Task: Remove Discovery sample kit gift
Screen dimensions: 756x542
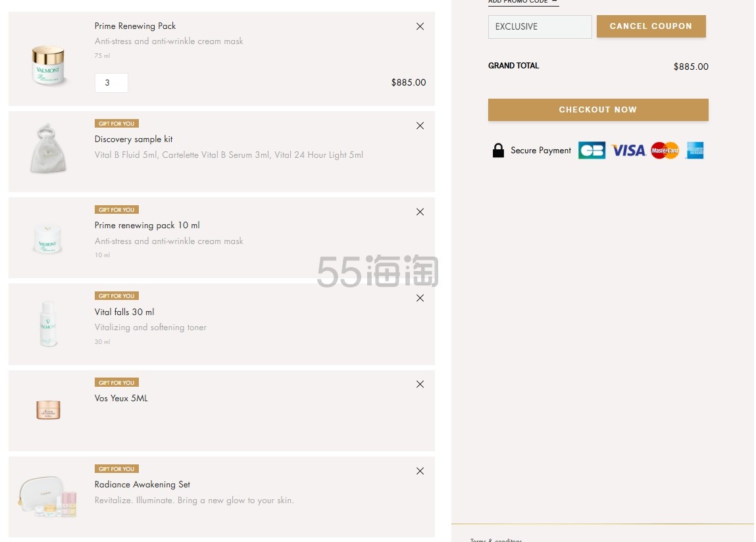Action: 420,126
